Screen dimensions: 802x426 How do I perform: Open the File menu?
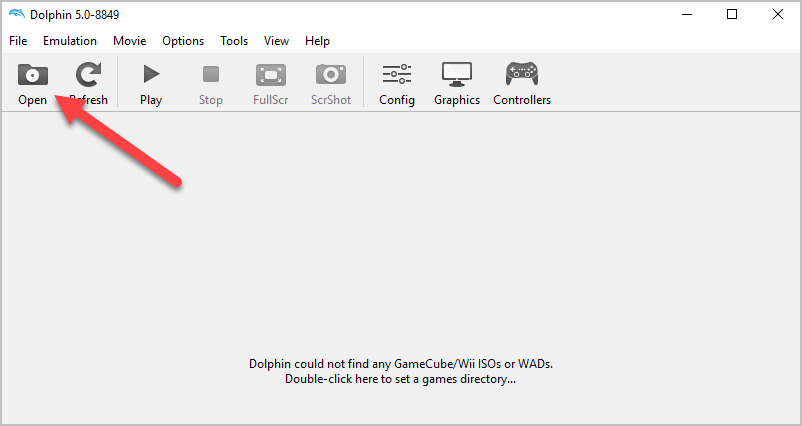coord(18,41)
